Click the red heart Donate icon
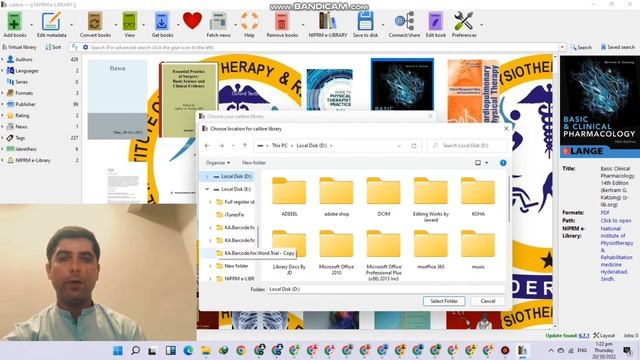 coord(192,20)
